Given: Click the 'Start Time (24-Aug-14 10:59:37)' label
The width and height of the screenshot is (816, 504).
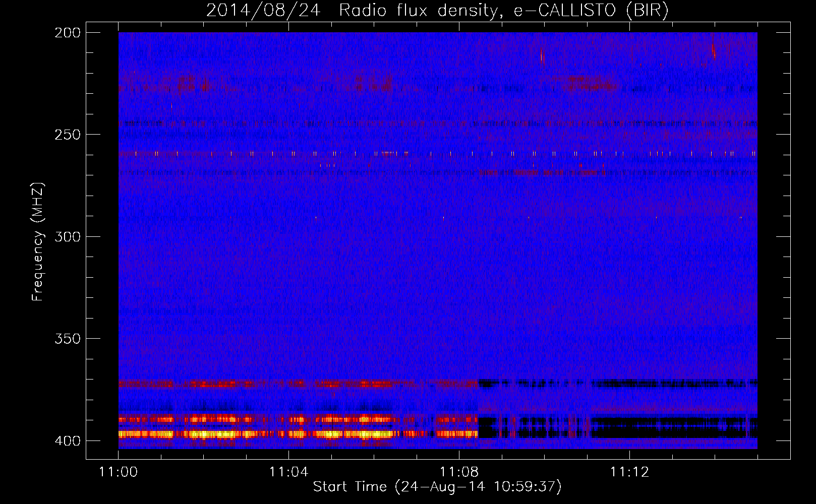Looking at the screenshot, I should 437,487.
